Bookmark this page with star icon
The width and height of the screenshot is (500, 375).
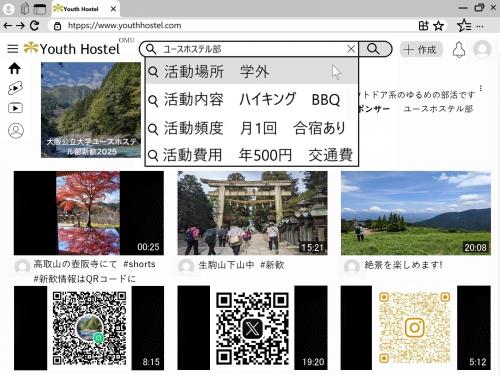[439, 26]
